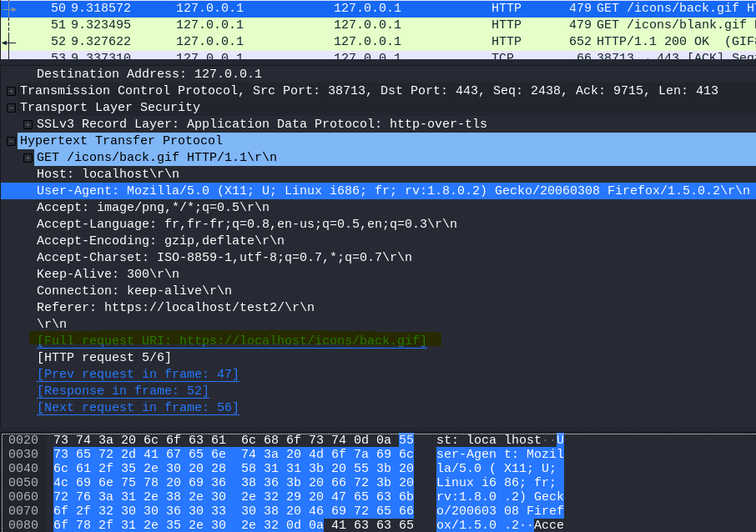Expand the GET /icons/back.gif request line
The width and height of the screenshot is (756, 532).
28,158
